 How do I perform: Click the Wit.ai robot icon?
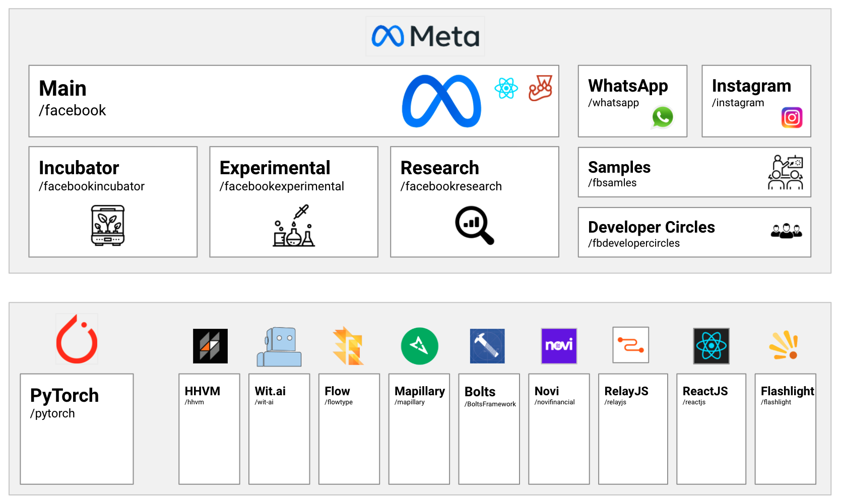tap(279, 346)
